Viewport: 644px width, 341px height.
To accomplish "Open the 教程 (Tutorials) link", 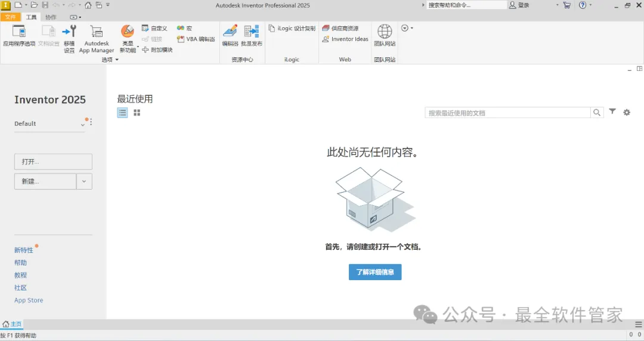I will coord(20,275).
